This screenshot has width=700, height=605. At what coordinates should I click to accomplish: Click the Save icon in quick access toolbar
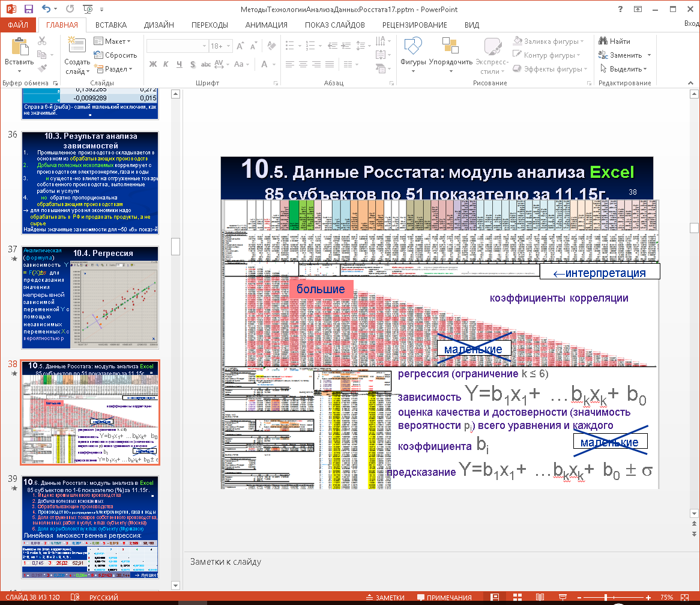(x=29, y=9)
